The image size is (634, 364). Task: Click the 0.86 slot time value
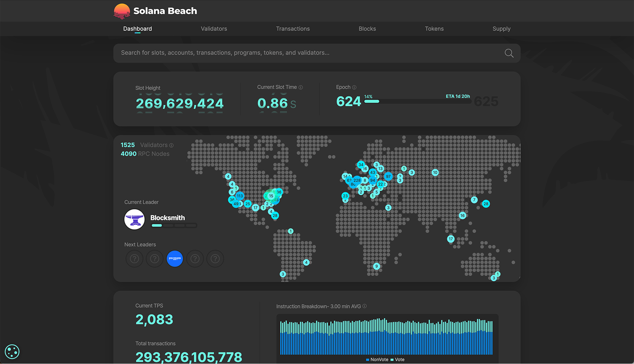[x=273, y=103]
